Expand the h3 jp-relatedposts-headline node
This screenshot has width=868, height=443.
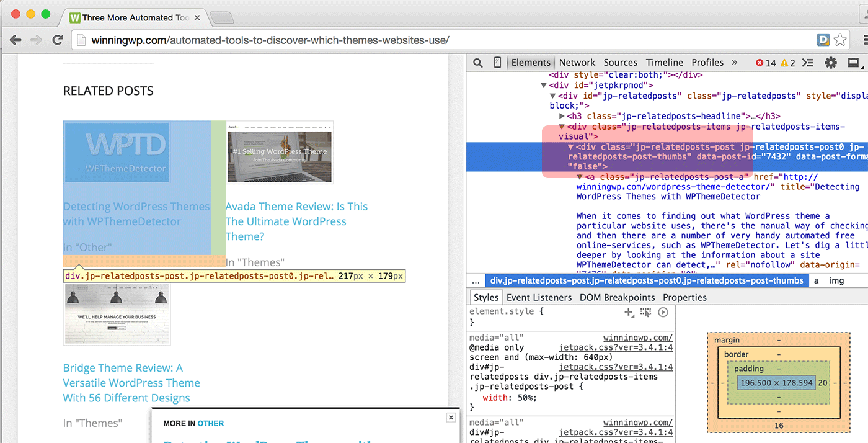tap(562, 116)
